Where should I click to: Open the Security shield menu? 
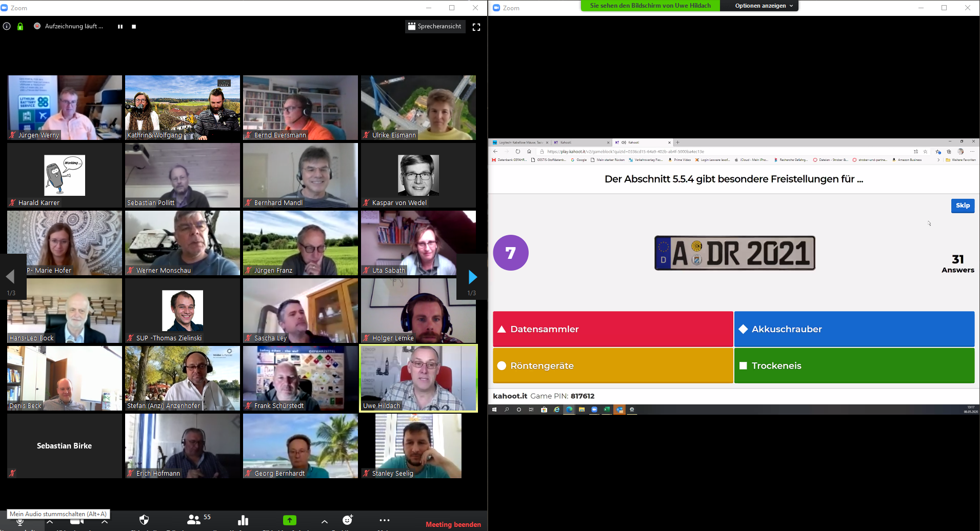144,520
